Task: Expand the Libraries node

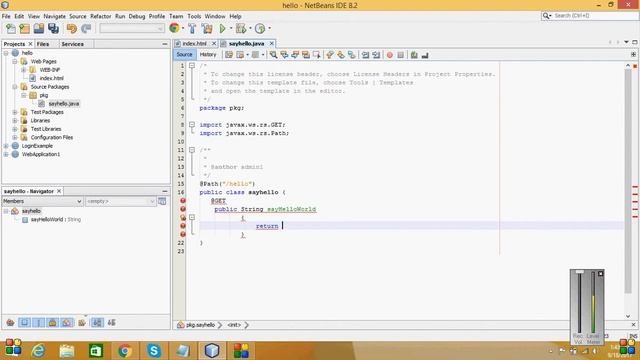Action: 15,120
